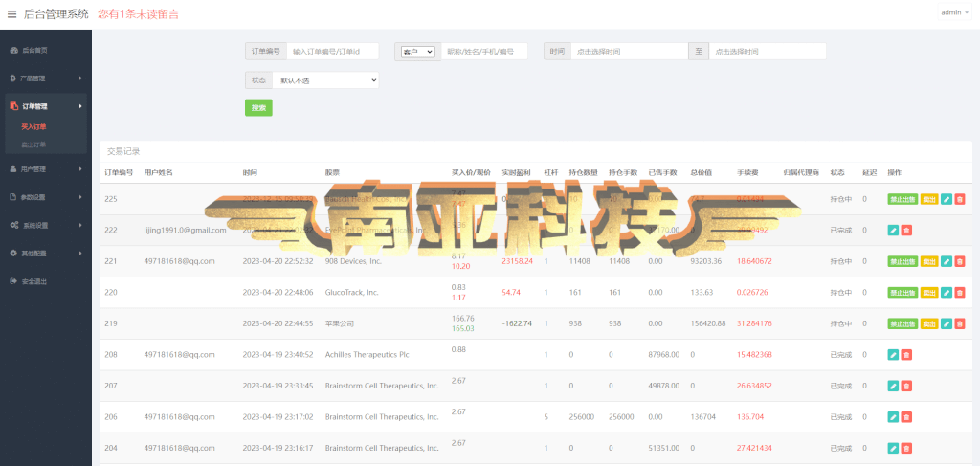This screenshot has width=980, height=466.
Task: Click the dashboard icon beside 后台首页
Action: [x=13, y=50]
